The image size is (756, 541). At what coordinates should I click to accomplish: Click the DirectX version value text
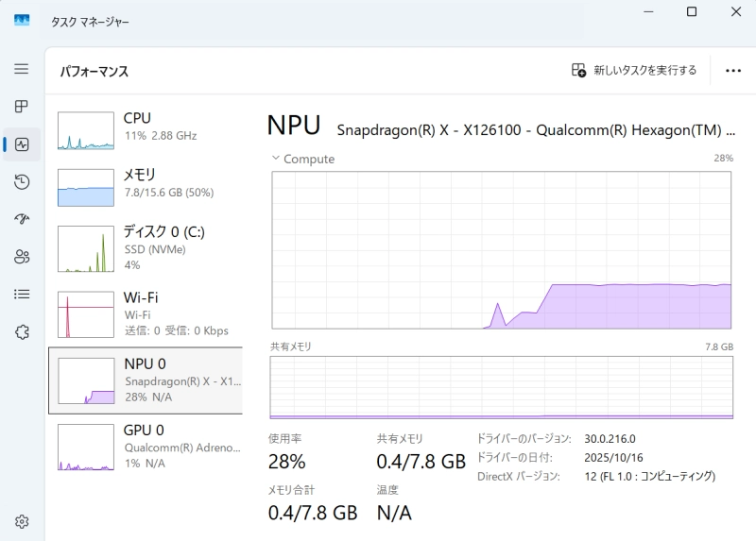coord(649,477)
